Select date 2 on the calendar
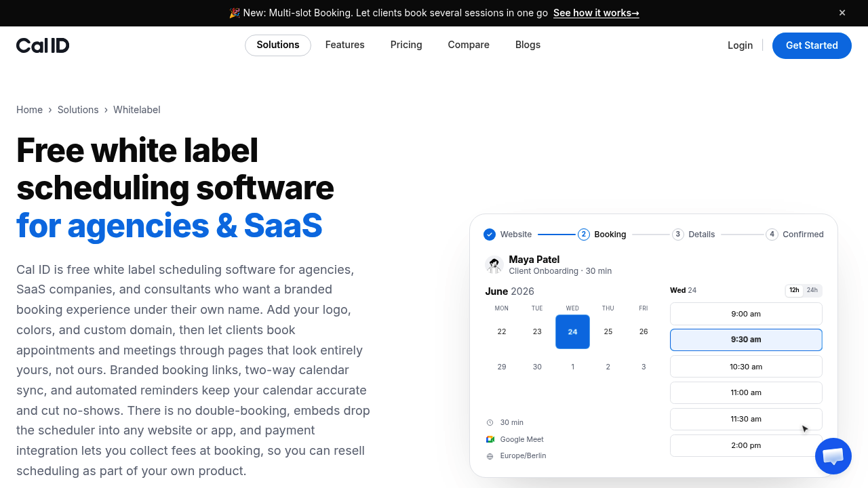 pyautogui.click(x=608, y=367)
